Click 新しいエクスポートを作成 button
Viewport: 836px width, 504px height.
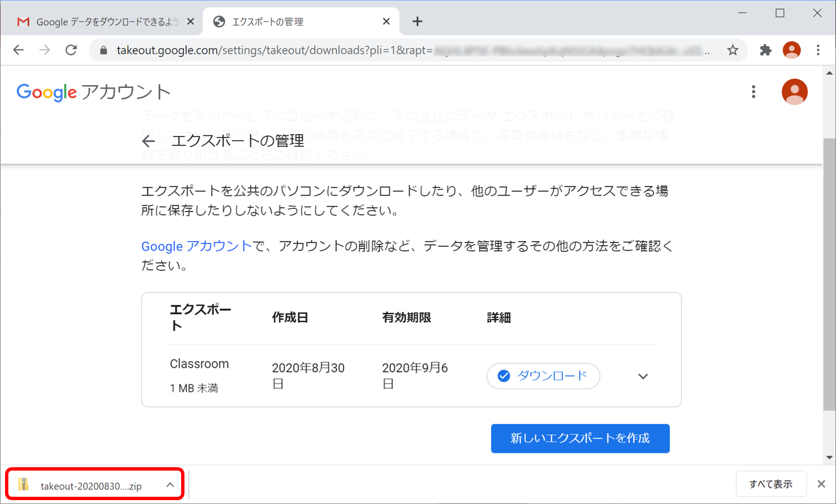coord(580,438)
